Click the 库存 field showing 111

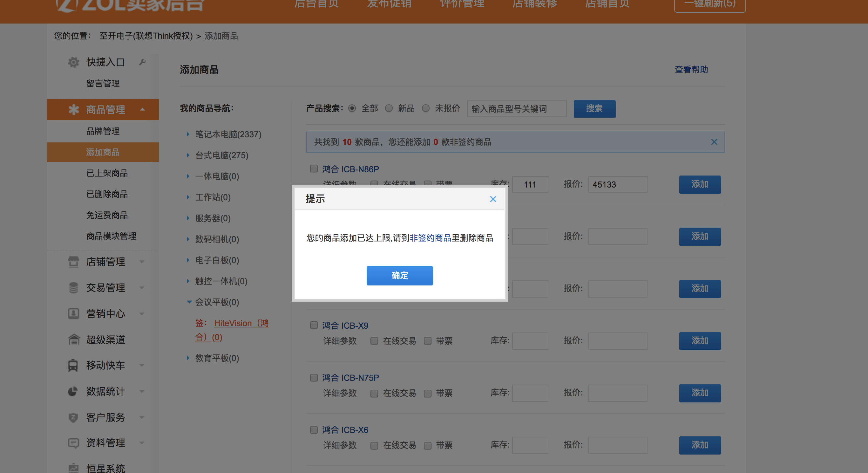pyautogui.click(x=530, y=184)
